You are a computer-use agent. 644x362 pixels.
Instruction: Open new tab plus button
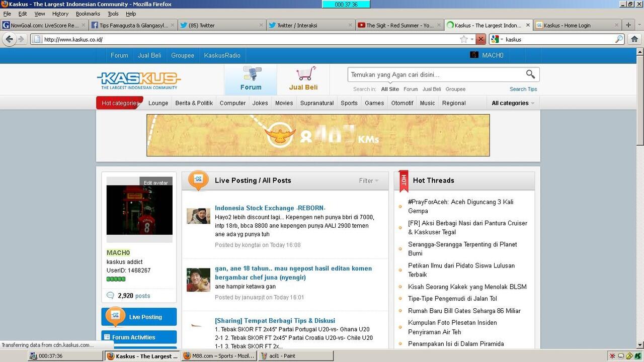coord(628,25)
